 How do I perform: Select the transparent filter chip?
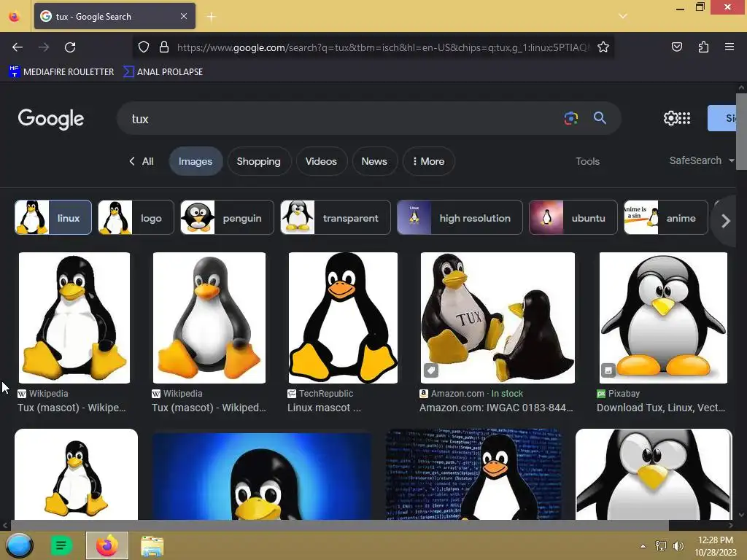(x=336, y=217)
